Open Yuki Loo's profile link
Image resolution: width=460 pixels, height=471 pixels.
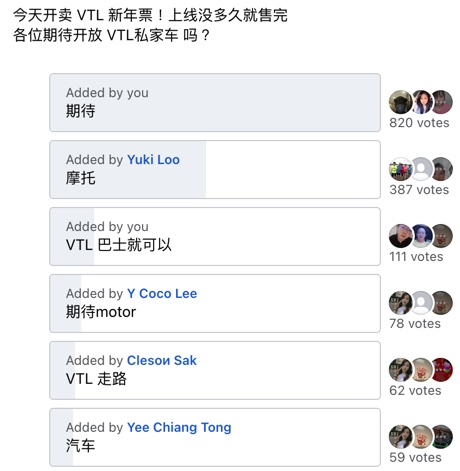(153, 160)
